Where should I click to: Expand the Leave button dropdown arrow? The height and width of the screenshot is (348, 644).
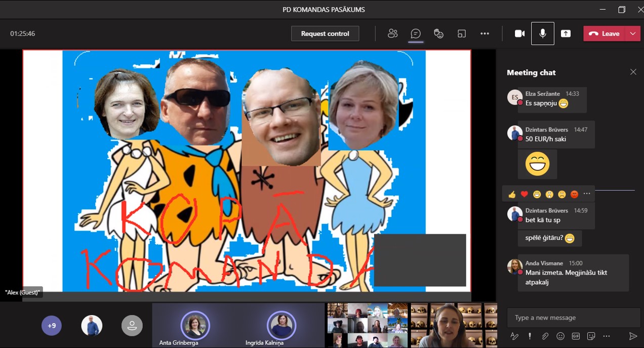tap(633, 33)
